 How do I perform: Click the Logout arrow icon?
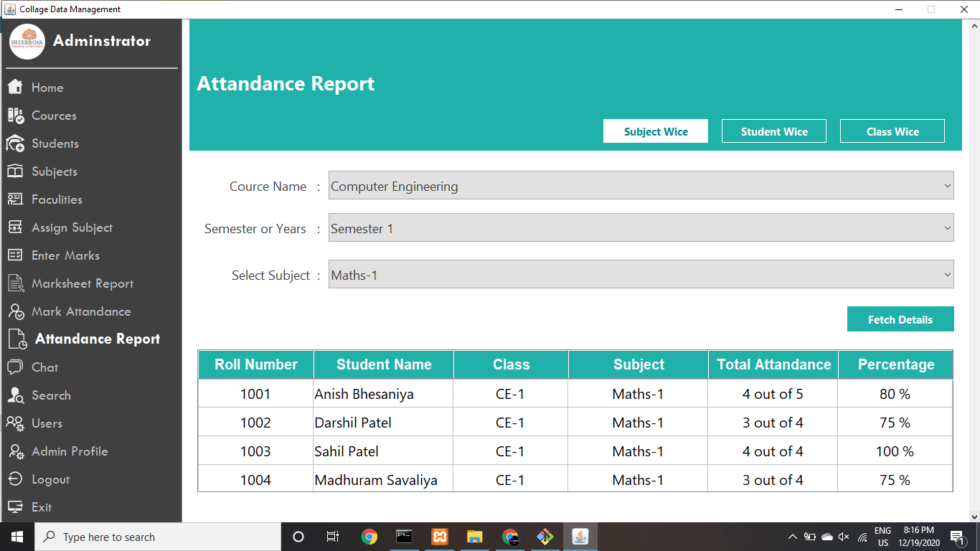(16, 479)
